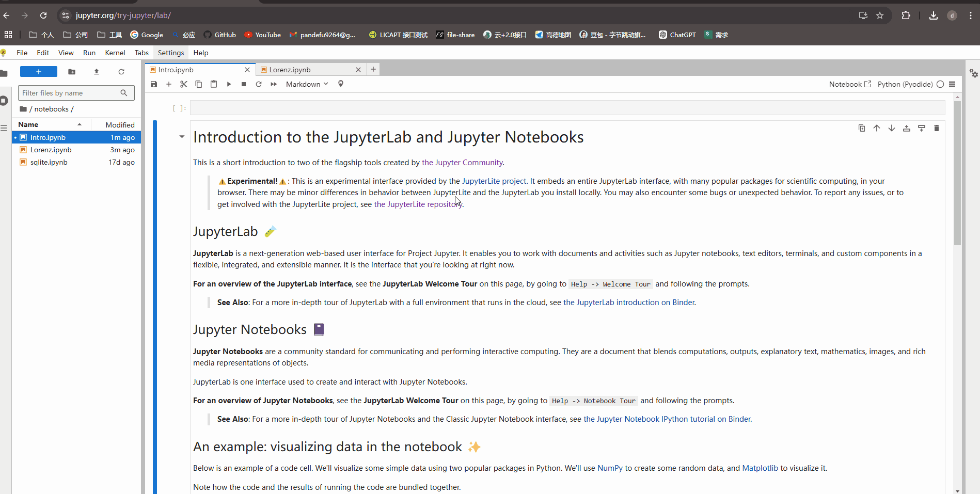Viewport: 980px width, 494px height.
Task: Select Lorenz.ipynb in the file list
Action: (76, 150)
